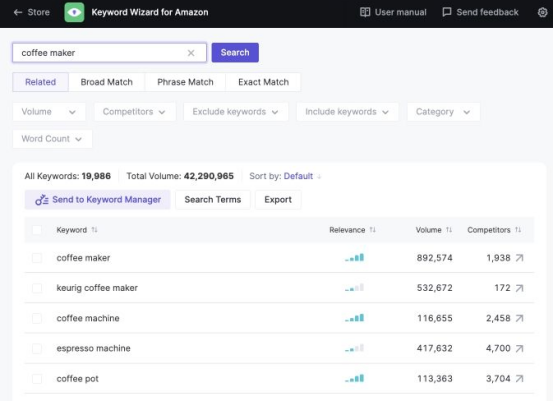Open Exclude keywords dropdown

(236, 112)
